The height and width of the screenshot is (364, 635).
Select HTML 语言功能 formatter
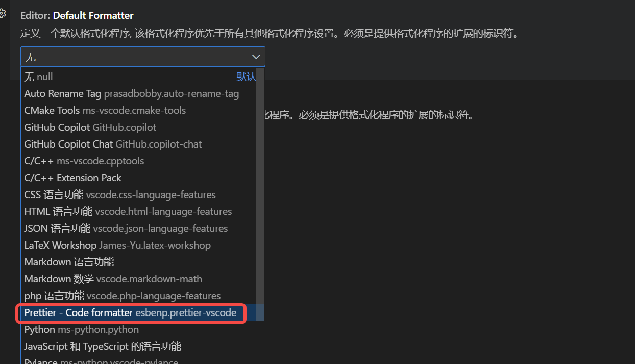[x=139, y=211]
